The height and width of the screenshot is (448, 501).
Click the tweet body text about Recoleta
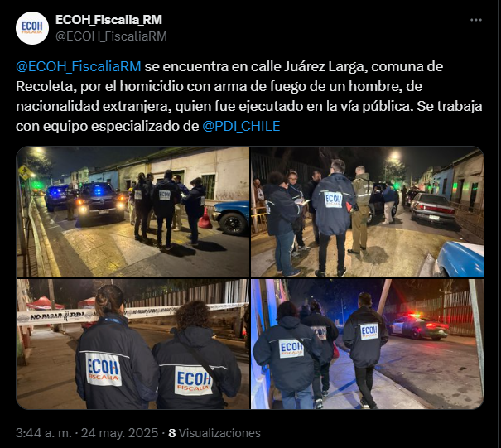249,96
